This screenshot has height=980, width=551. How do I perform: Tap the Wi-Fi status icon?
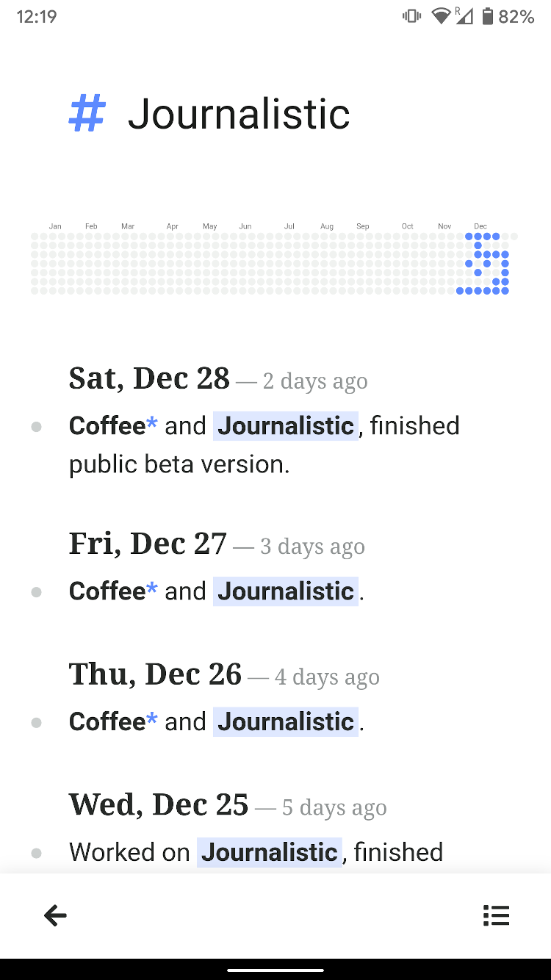coord(441,16)
